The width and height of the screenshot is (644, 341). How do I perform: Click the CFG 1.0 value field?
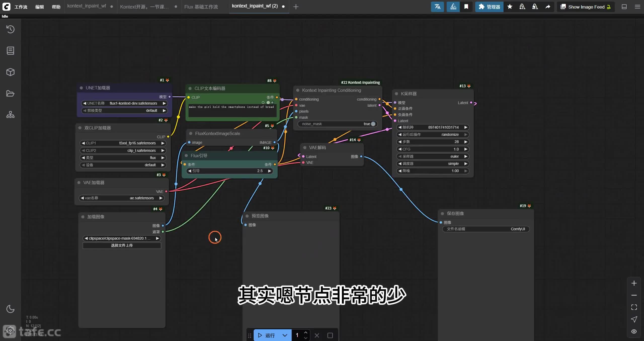[x=433, y=149]
